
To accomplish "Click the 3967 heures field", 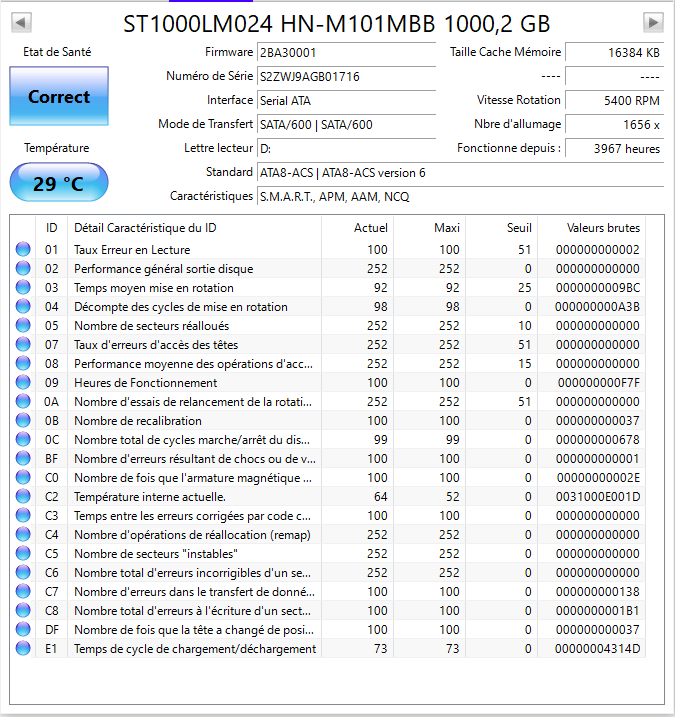I will (x=615, y=148).
